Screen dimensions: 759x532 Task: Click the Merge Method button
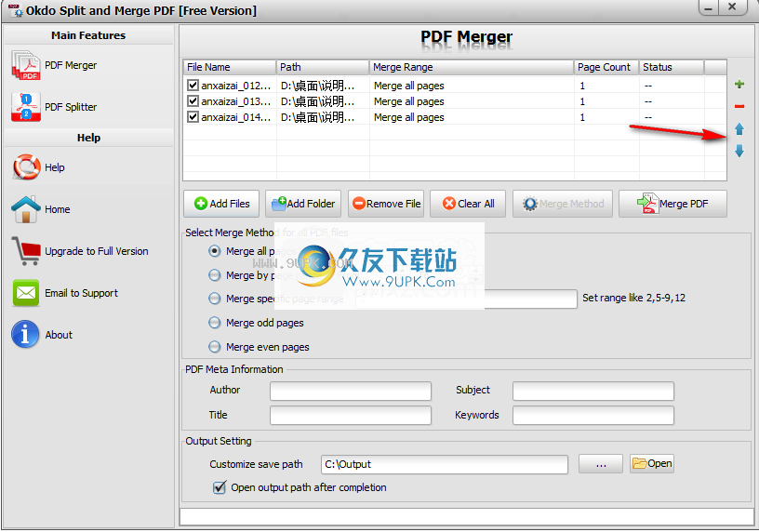563,204
